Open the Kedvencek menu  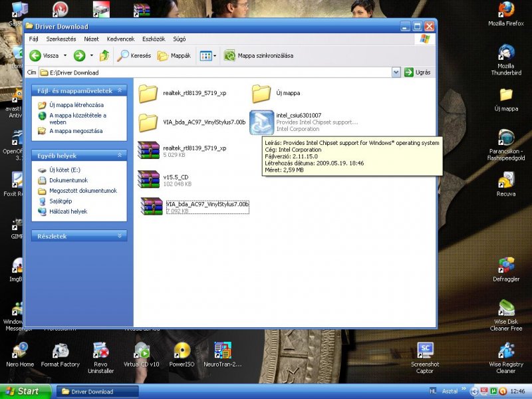coord(120,39)
